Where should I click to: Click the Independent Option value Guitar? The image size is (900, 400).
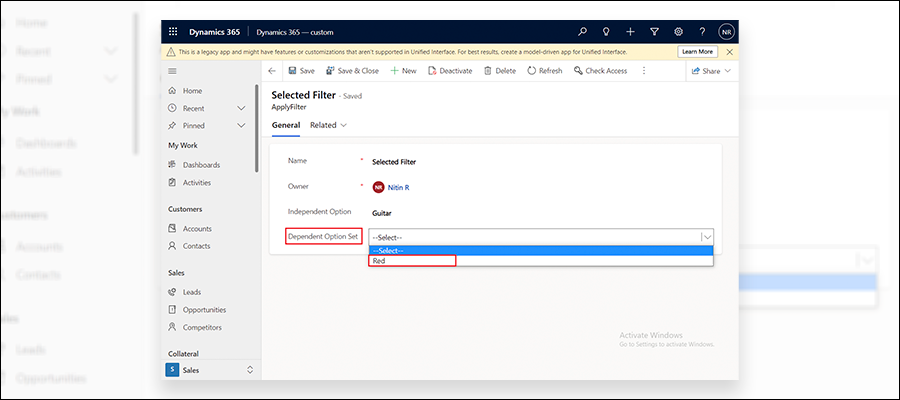click(382, 213)
